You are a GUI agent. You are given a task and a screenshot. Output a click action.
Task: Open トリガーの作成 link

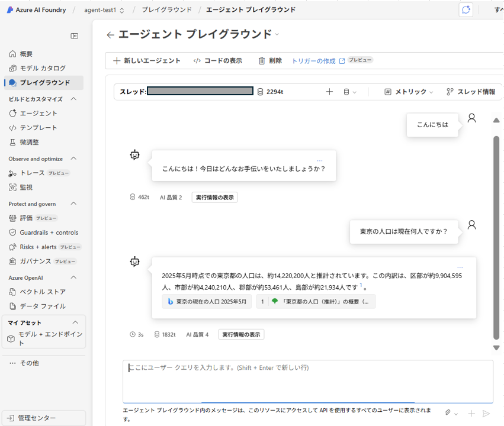pos(318,61)
